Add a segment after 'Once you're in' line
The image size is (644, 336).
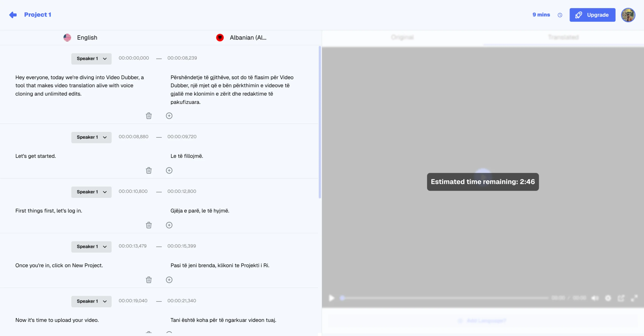[169, 280]
